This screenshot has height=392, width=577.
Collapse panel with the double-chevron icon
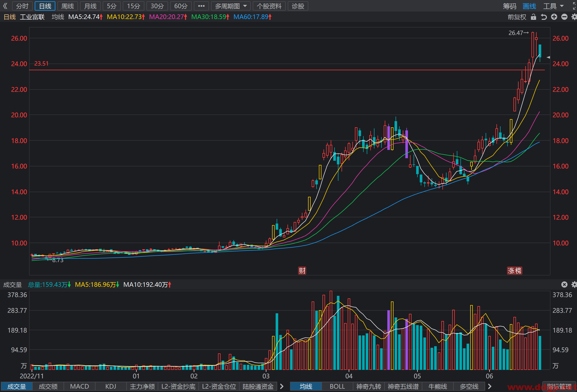point(5,6)
